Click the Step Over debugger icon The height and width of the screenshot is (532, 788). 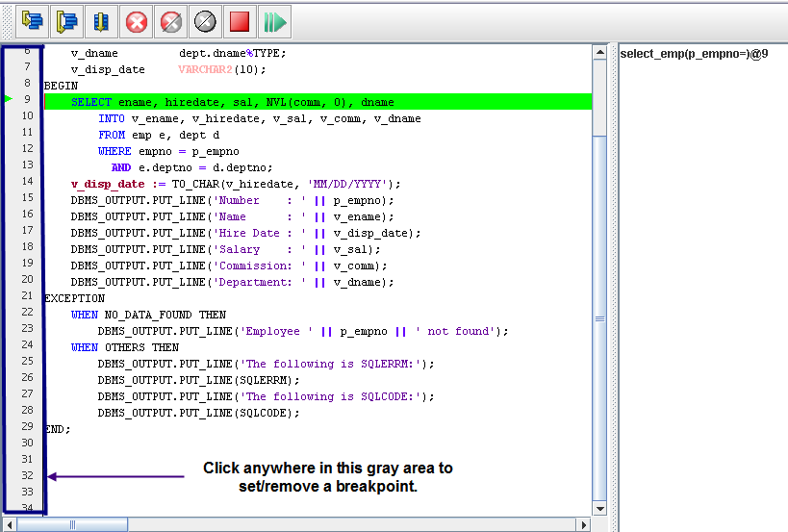click(67, 20)
